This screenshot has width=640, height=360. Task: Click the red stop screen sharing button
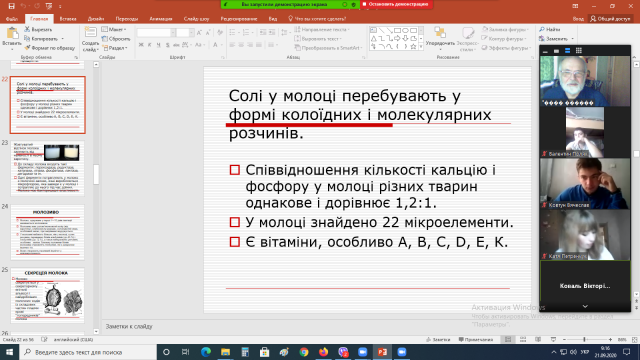click(x=396, y=4)
